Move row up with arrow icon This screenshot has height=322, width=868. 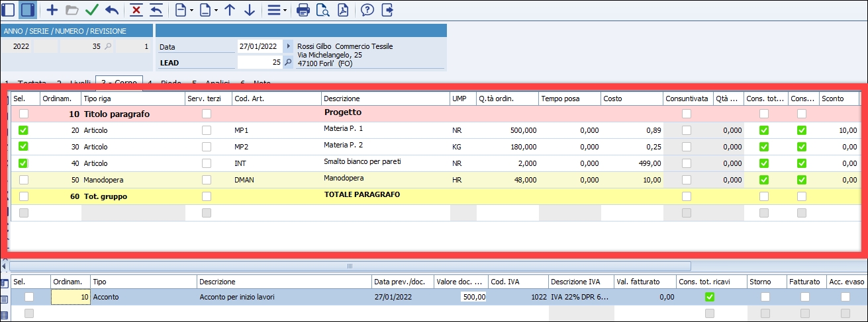click(230, 10)
